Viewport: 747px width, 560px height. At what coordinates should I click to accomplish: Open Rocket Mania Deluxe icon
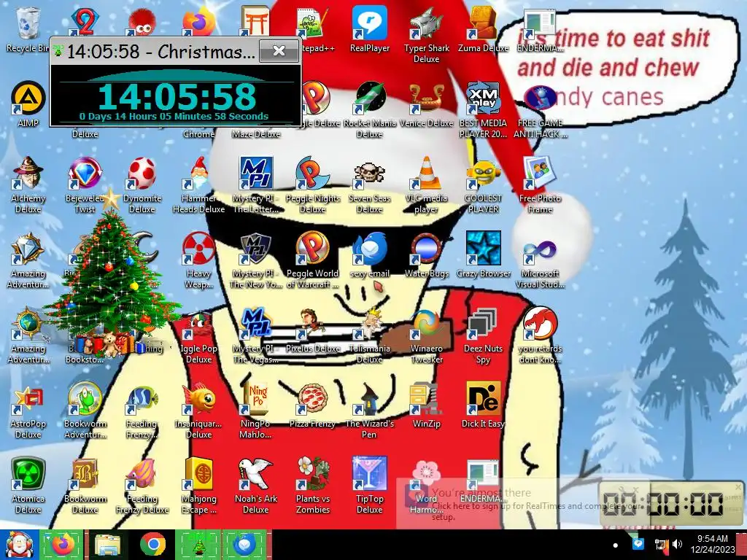point(370,109)
